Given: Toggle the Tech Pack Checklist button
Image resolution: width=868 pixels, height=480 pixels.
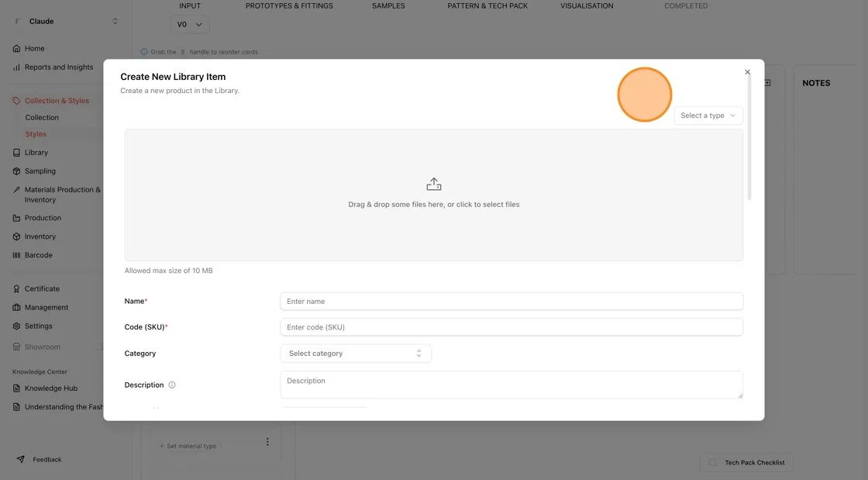Looking at the screenshot, I should [x=747, y=462].
